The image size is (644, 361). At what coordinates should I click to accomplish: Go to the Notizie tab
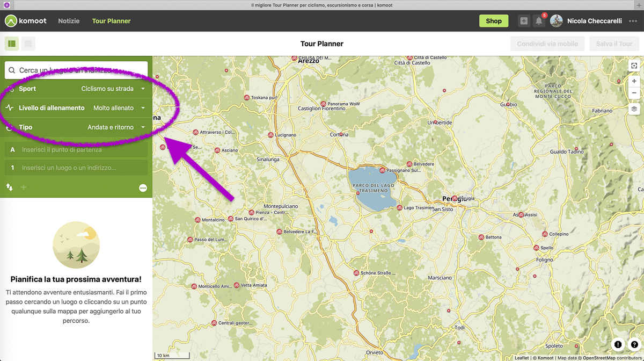tap(69, 21)
